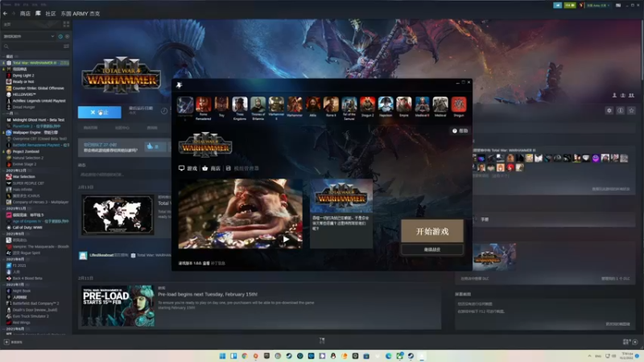The height and width of the screenshot is (362, 644).
Task: Open the launcher 模组管理器 mod manager tab
Action: 242,168
